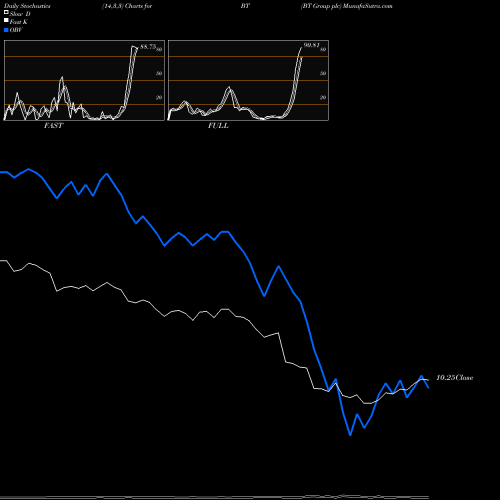
Task: Click the 'Slow D' legend label
Action: (20, 14)
